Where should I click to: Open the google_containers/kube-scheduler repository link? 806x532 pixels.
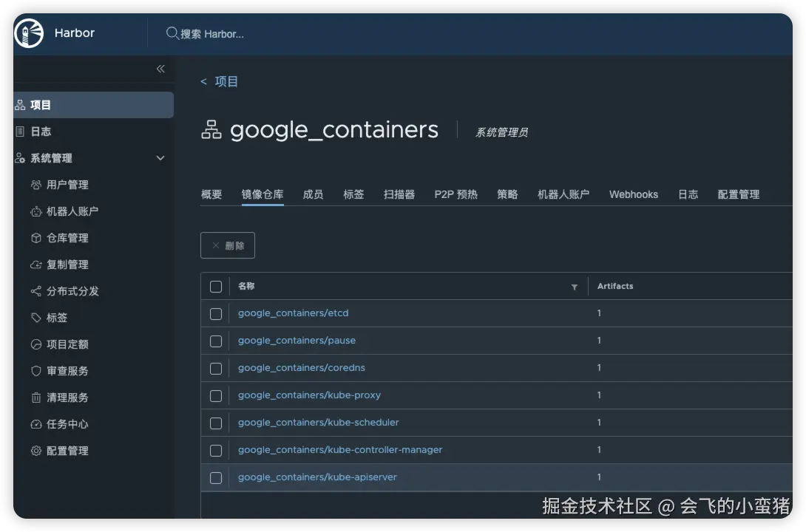(x=318, y=422)
